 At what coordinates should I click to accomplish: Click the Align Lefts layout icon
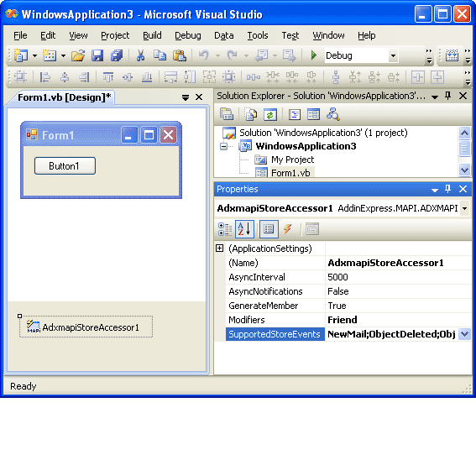tap(45, 77)
